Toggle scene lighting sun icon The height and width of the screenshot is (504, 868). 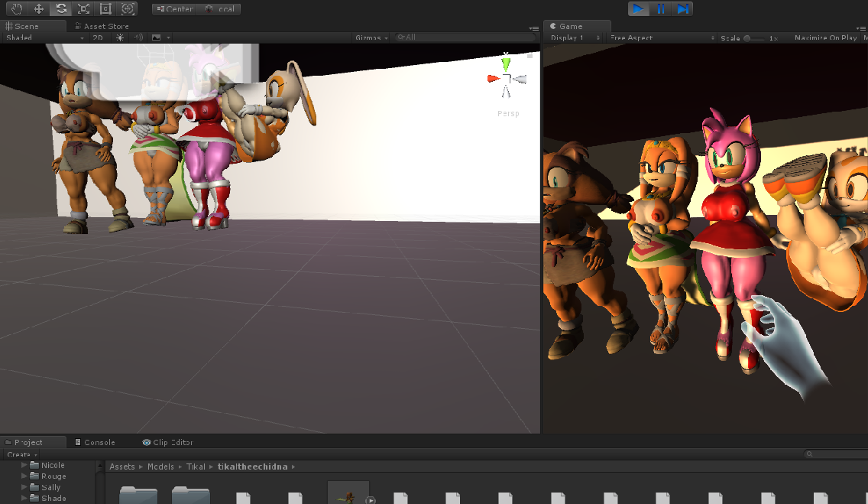point(119,37)
